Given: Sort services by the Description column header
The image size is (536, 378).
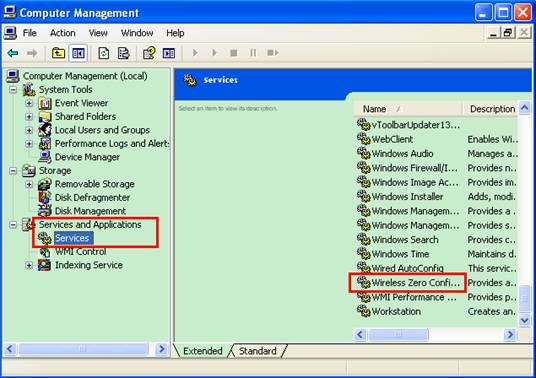Looking at the screenshot, I should 491,109.
